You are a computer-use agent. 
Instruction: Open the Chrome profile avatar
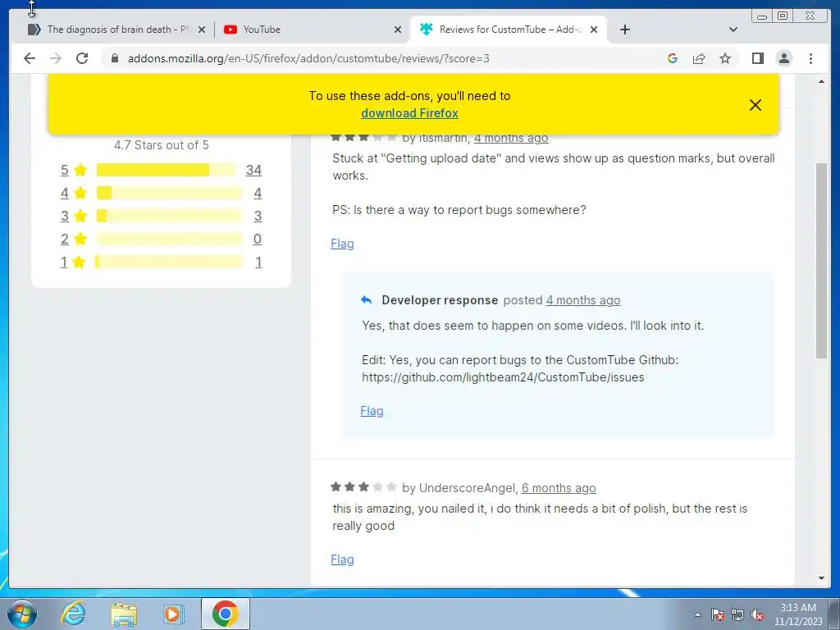click(x=784, y=58)
